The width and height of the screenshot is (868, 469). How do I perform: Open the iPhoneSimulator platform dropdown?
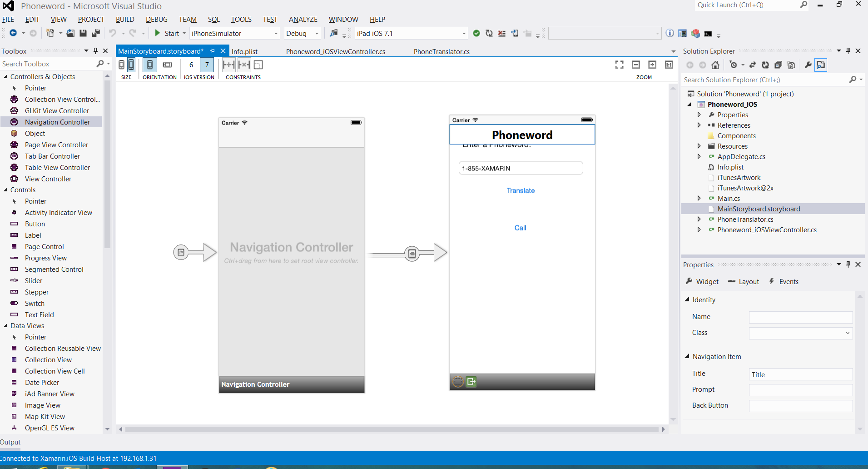click(276, 34)
